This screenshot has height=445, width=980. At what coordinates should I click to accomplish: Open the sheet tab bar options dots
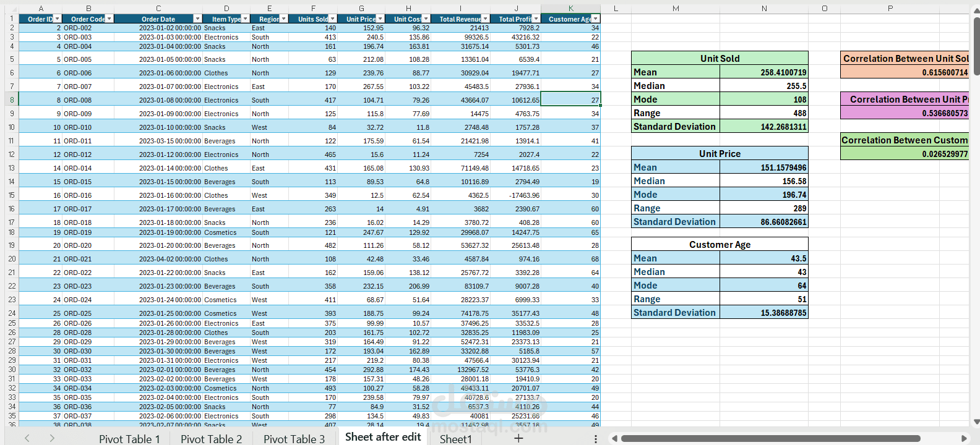tap(596, 439)
